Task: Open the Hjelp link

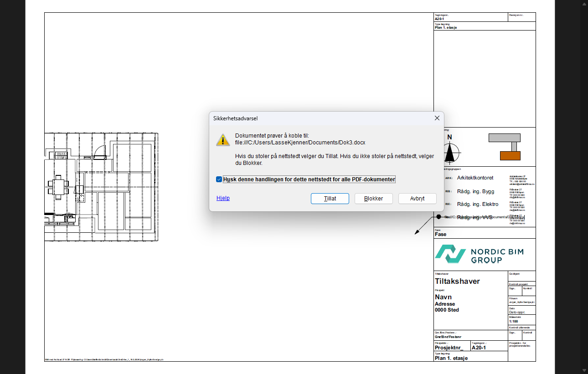Action: (x=223, y=198)
